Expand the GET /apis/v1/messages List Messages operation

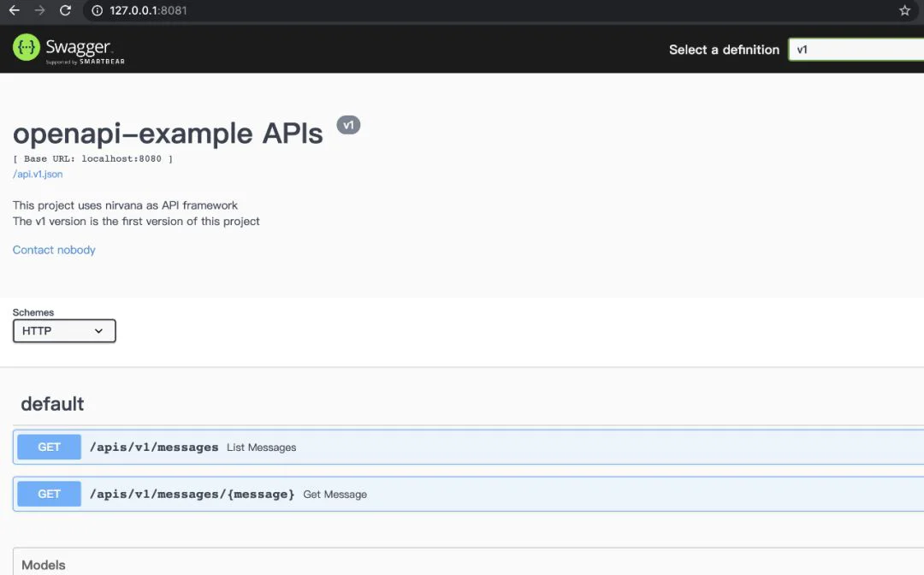(469, 448)
